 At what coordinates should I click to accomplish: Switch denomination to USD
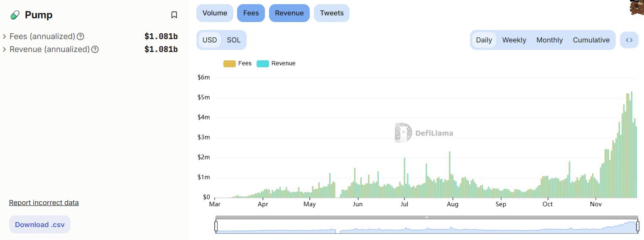tap(210, 40)
